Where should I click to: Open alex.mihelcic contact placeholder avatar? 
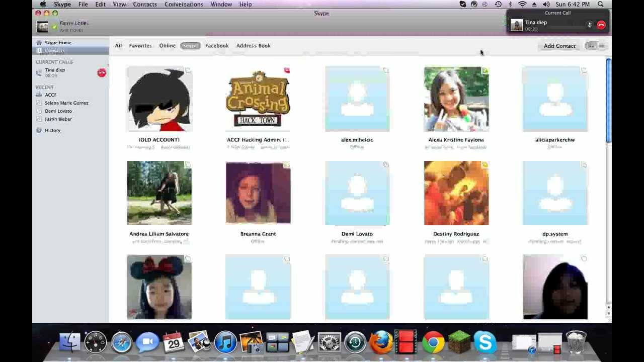(357, 99)
